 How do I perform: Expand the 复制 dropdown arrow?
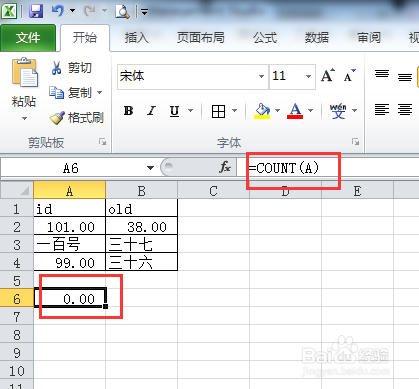pyautogui.click(x=99, y=92)
